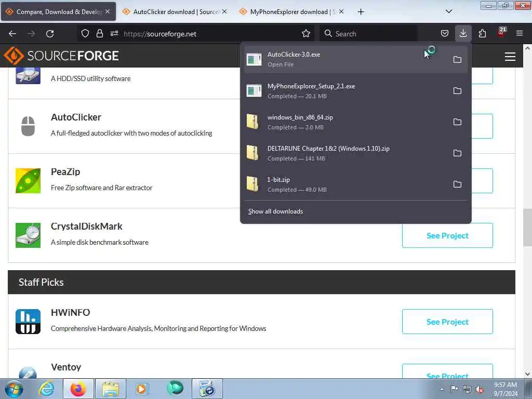Click See Project for HWiNFO
The height and width of the screenshot is (399, 532).
pyautogui.click(x=447, y=322)
